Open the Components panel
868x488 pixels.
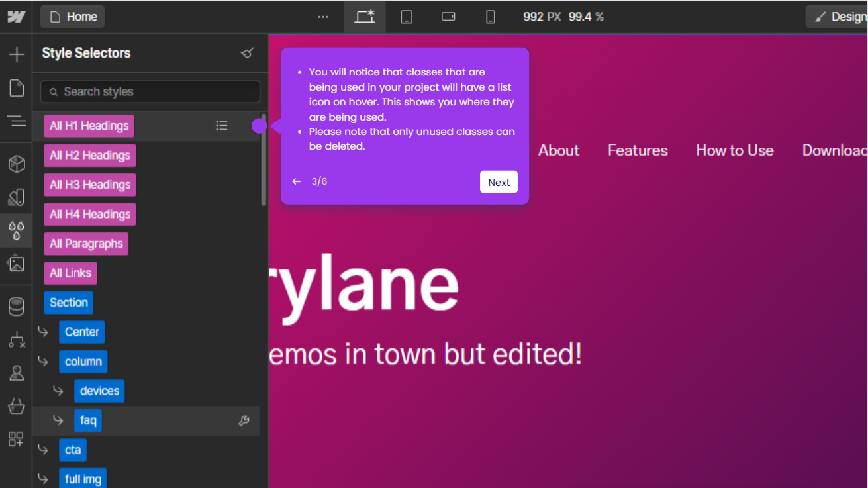pyautogui.click(x=16, y=164)
